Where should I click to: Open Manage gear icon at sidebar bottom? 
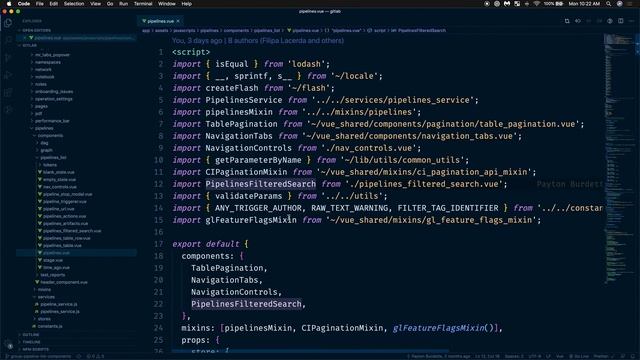(x=9, y=345)
